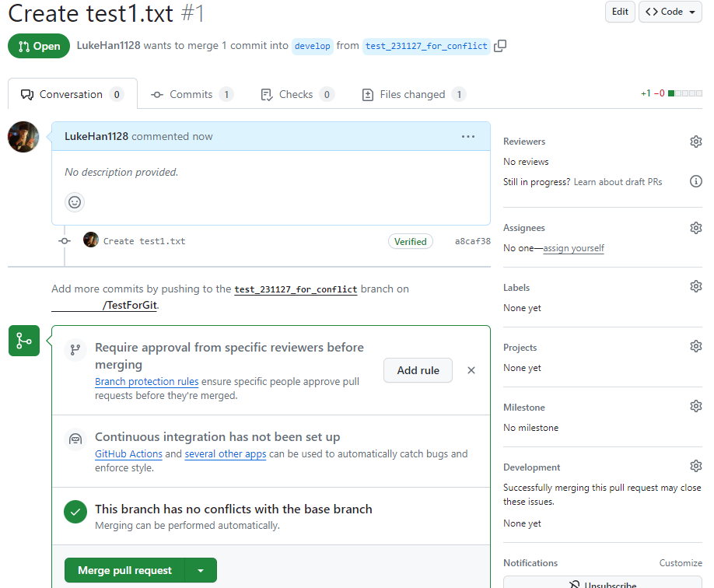Open the Code dropdown menu

tap(670, 12)
